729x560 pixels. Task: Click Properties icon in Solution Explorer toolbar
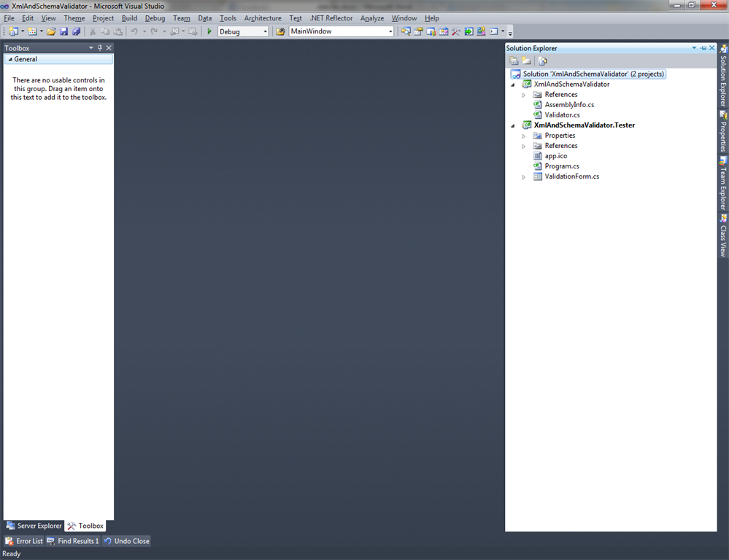[x=514, y=61]
